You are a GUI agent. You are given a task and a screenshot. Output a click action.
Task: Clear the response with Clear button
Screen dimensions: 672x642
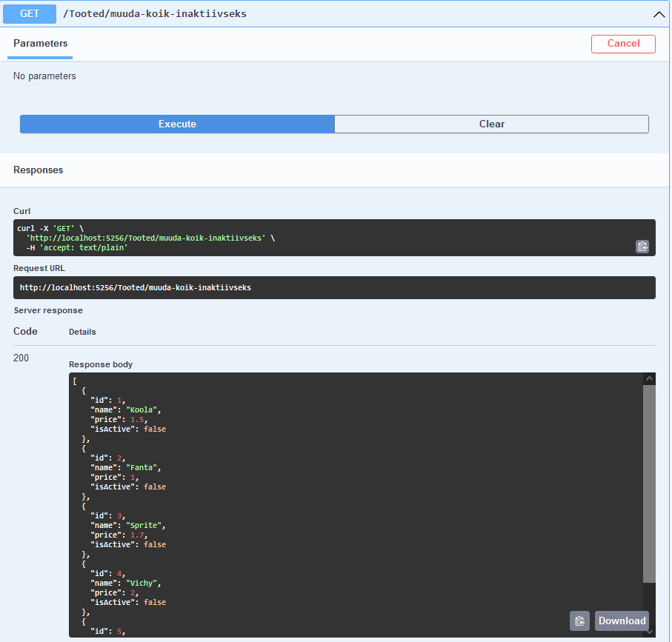pos(491,124)
